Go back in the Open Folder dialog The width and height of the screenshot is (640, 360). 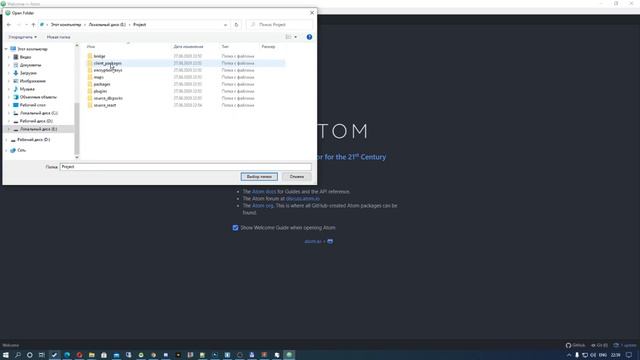[x=9, y=25]
